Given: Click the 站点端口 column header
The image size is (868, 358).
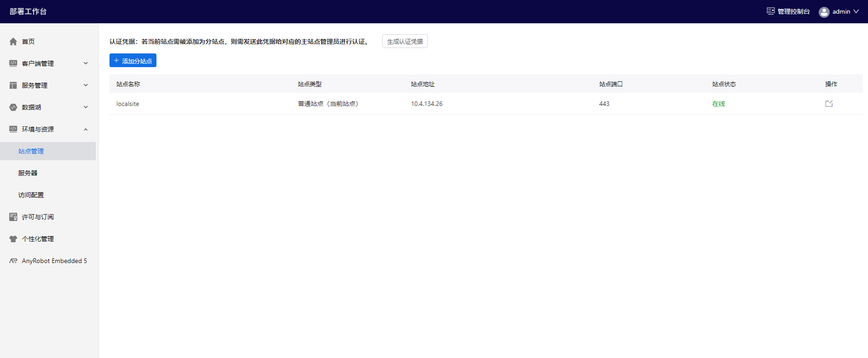Looking at the screenshot, I should point(611,84).
